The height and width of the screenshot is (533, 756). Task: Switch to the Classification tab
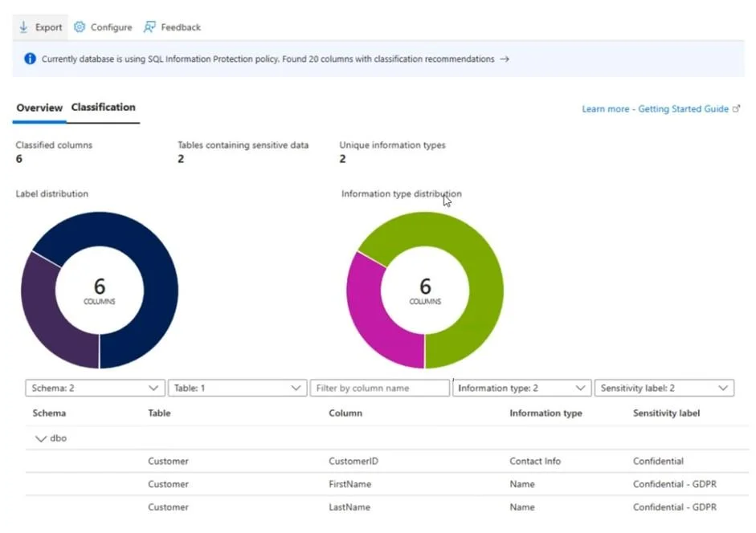point(103,108)
